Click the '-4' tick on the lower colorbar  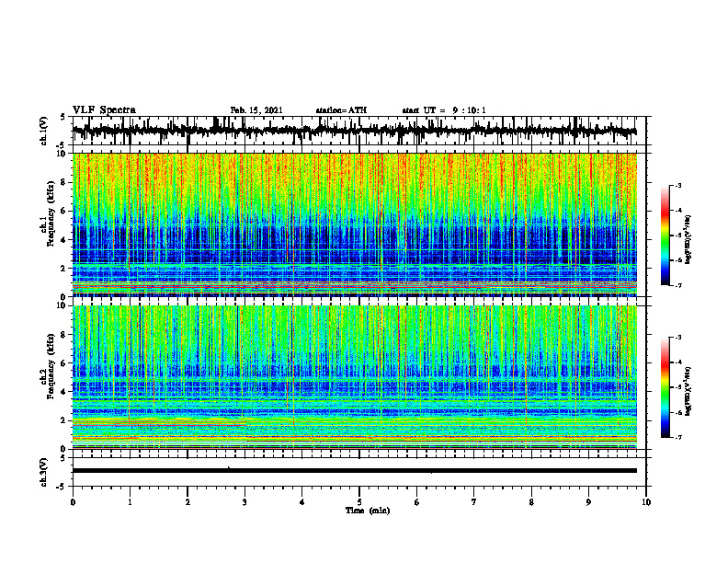[677, 362]
